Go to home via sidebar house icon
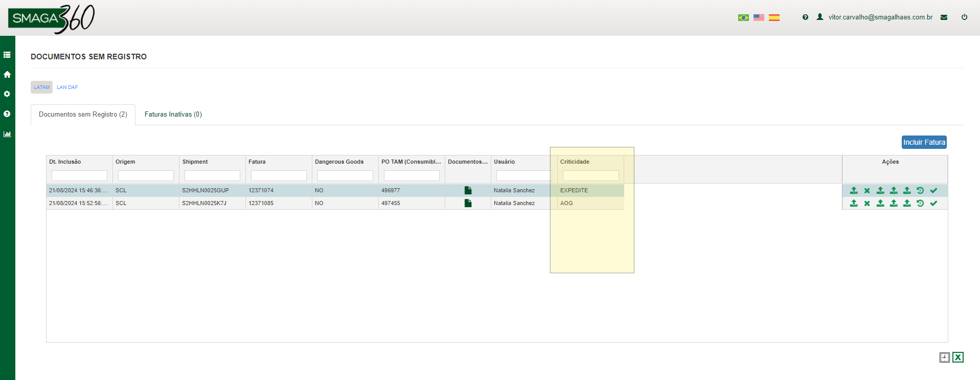Viewport: 980px width, 380px height. 7,74
